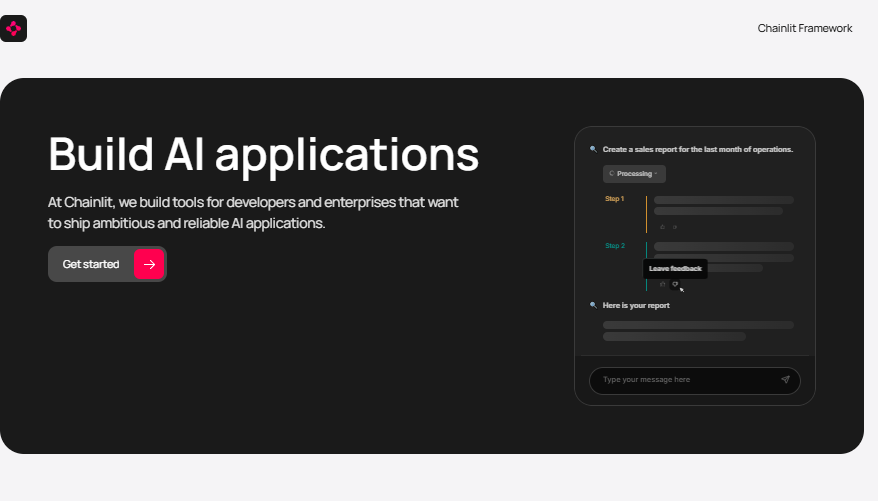Screen dimensions: 878x501
Task: Expand the Processing dropdown chip
Action: click(x=634, y=174)
